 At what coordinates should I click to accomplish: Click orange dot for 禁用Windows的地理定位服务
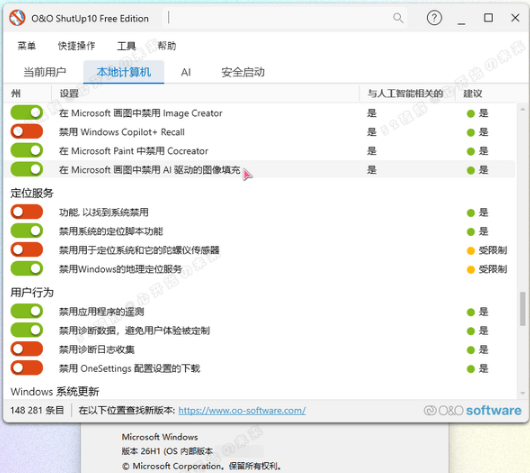click(x=471, y=269)
